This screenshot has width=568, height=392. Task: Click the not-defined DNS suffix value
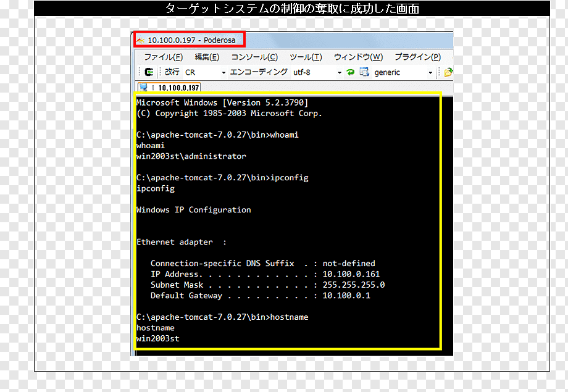[x=349, y=264]
